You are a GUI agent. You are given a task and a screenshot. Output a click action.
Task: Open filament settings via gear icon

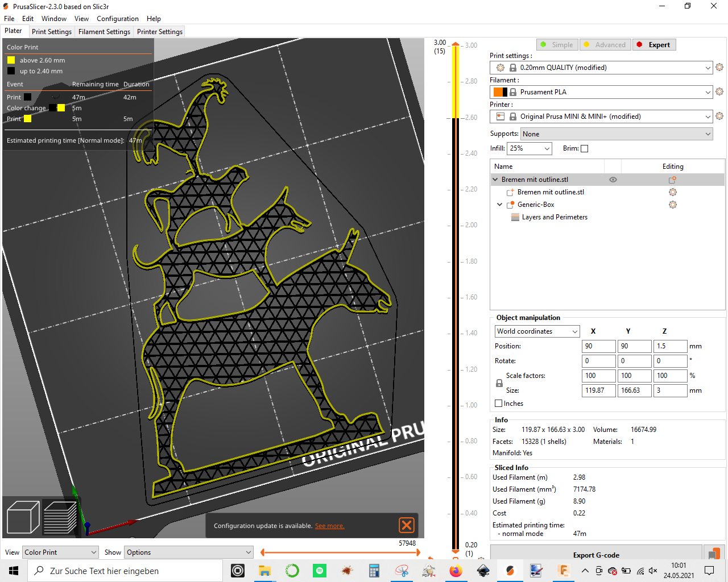tap(719, 92)
